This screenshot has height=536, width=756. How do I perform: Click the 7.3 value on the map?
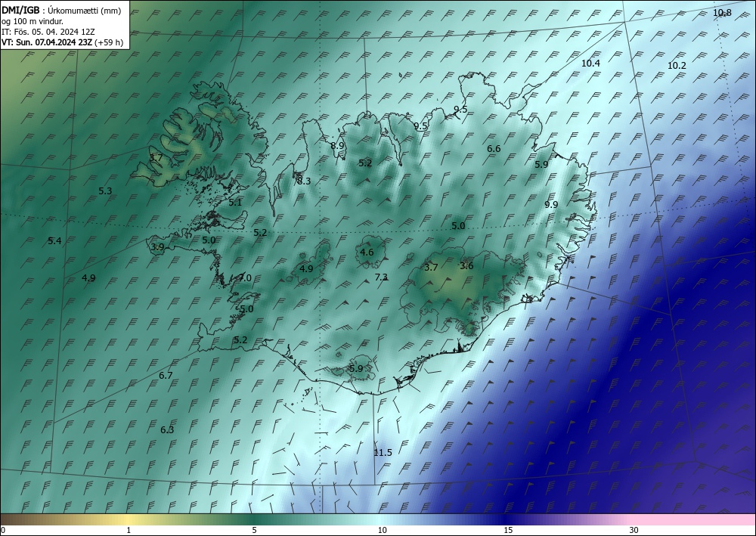(381, 277)
